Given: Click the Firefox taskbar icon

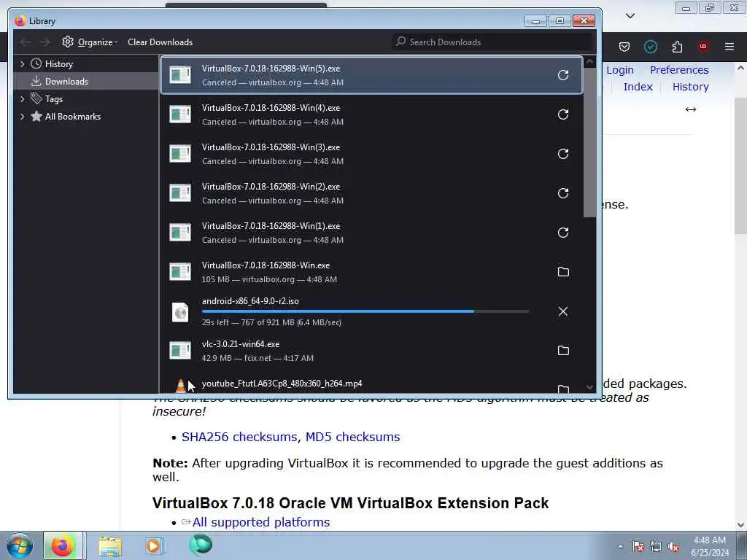Looking at the screenshot, I should [63, 545].
